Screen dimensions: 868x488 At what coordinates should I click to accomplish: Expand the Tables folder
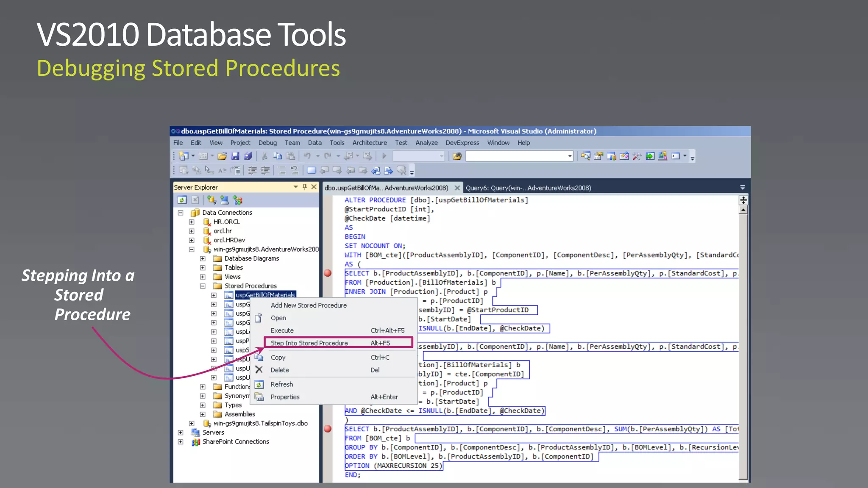(x=203, y=268)
